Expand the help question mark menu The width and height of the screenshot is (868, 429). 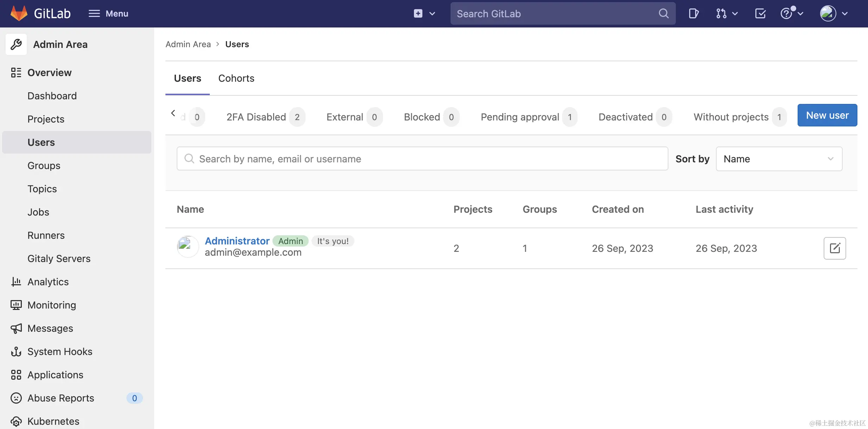791,14
